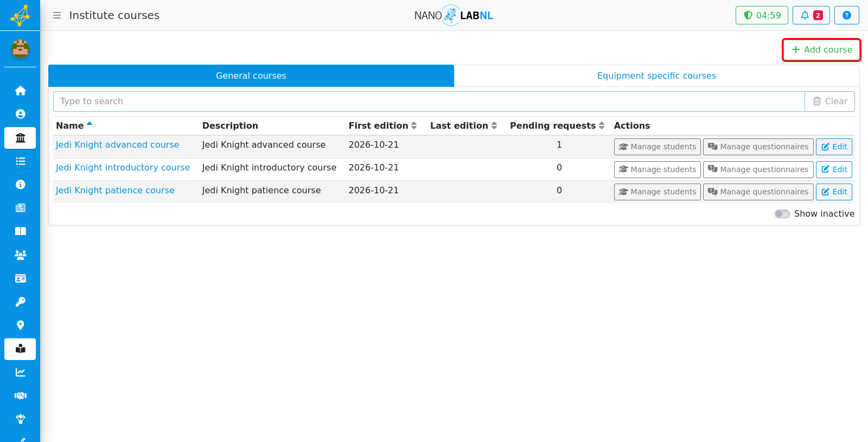Open the Jedi Knight advanced course link
The width and height of the screenshot is (868, 442).
click(117, 145)
